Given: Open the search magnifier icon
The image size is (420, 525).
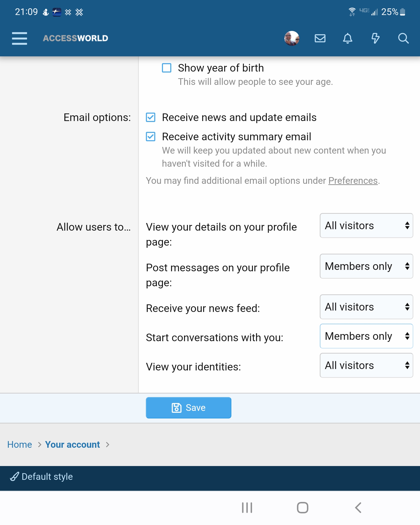Looking at the screenshot, I should click(x=403, y=38).
